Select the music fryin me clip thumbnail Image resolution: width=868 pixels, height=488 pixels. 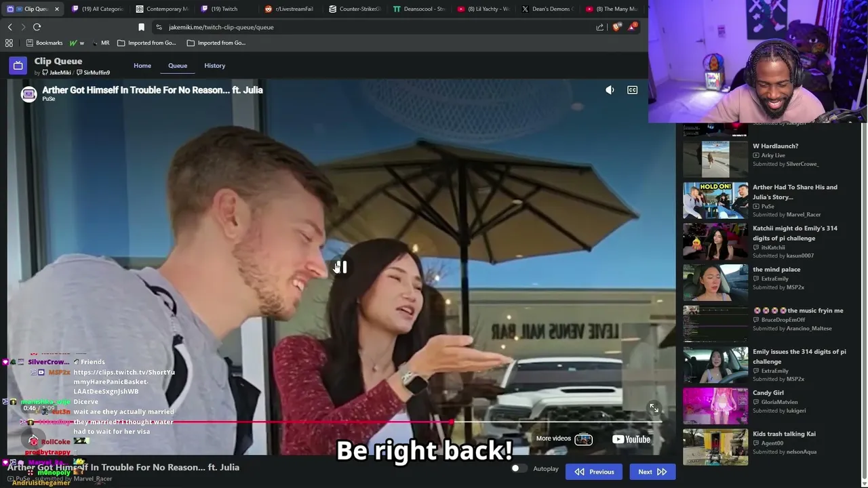[x=715, y=323]
